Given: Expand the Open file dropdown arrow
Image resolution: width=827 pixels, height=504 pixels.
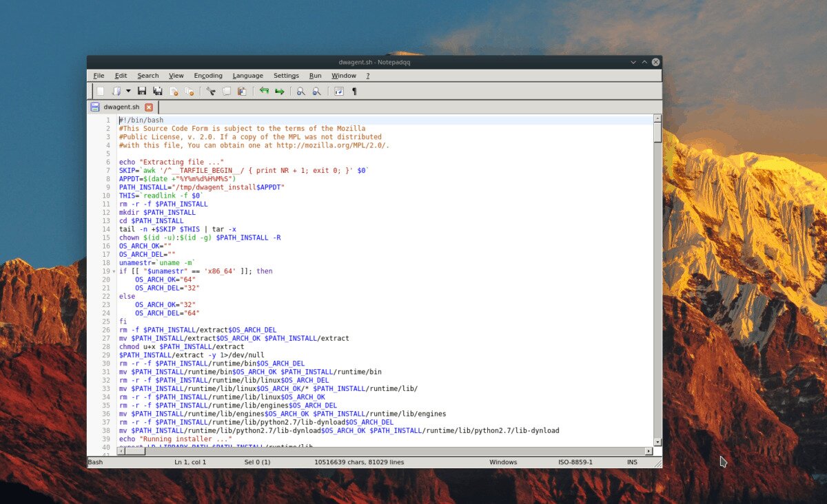Looking at the screenshot, I should point(128,91).
